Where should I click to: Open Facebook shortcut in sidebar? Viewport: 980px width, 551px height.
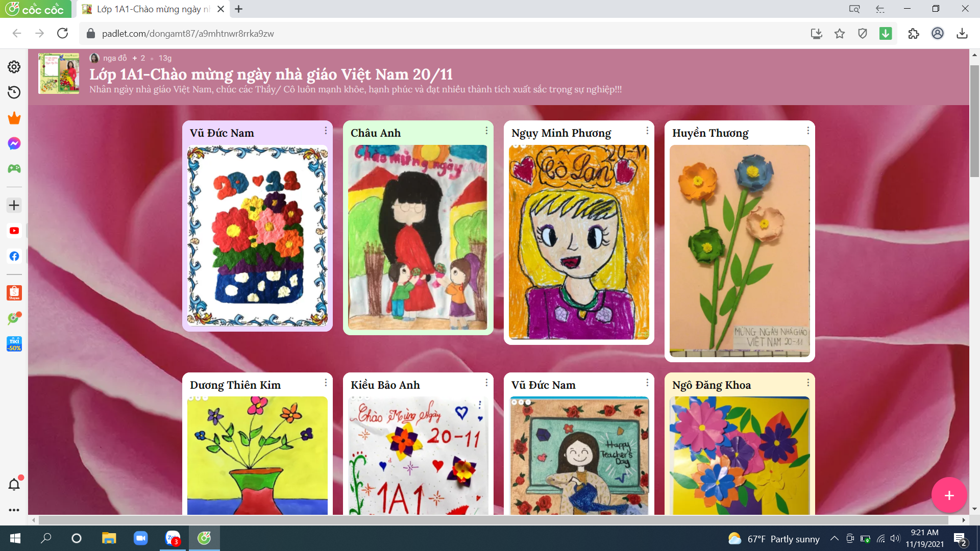point(14,256)
